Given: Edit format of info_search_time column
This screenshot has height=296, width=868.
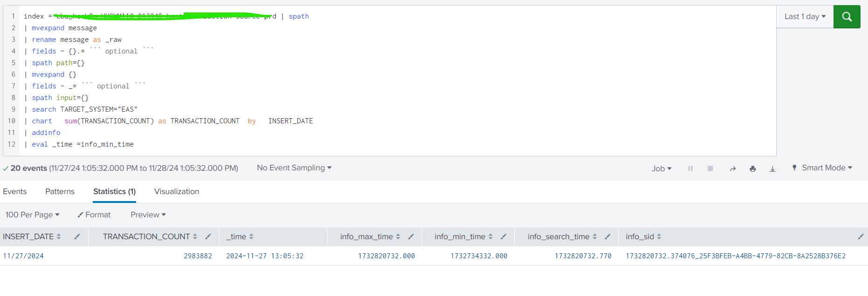Looking at the screenshot, I should pos(608,236).
